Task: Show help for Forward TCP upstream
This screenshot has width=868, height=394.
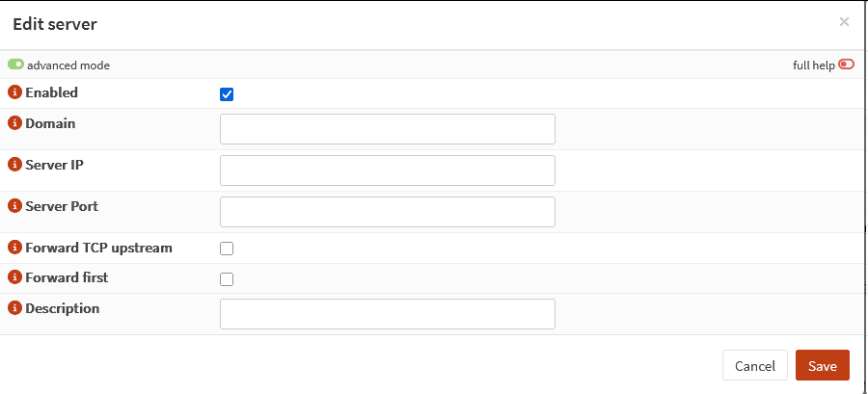Action: coord(14,248)
